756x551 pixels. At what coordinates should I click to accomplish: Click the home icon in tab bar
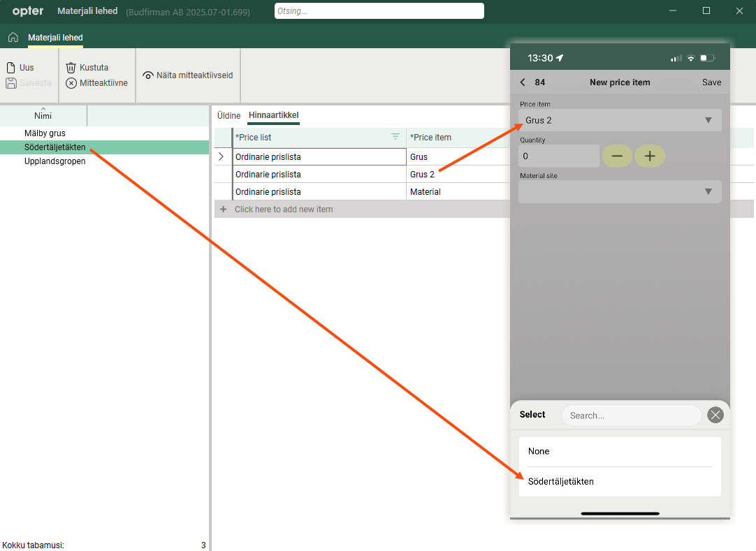[13, 38]
